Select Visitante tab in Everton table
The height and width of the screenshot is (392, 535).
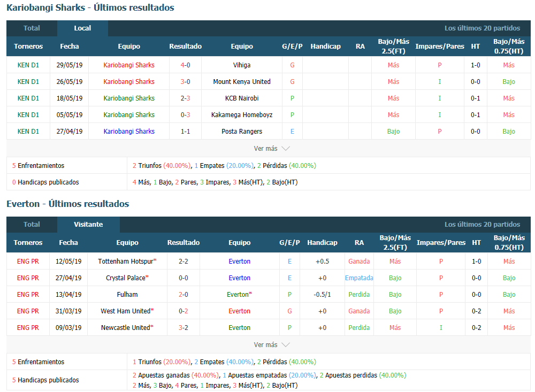tap(88, 224)
